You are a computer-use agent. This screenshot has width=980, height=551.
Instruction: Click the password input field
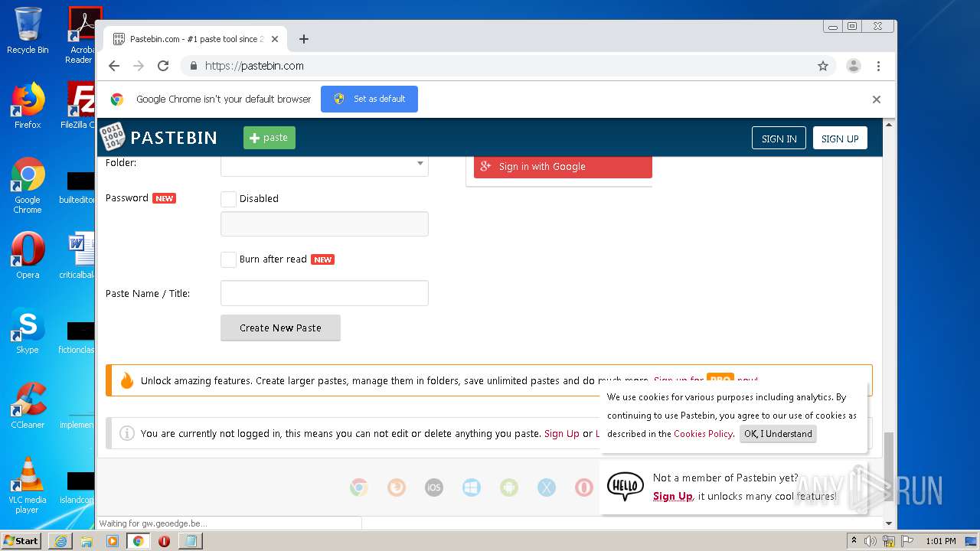coord(325,223)
